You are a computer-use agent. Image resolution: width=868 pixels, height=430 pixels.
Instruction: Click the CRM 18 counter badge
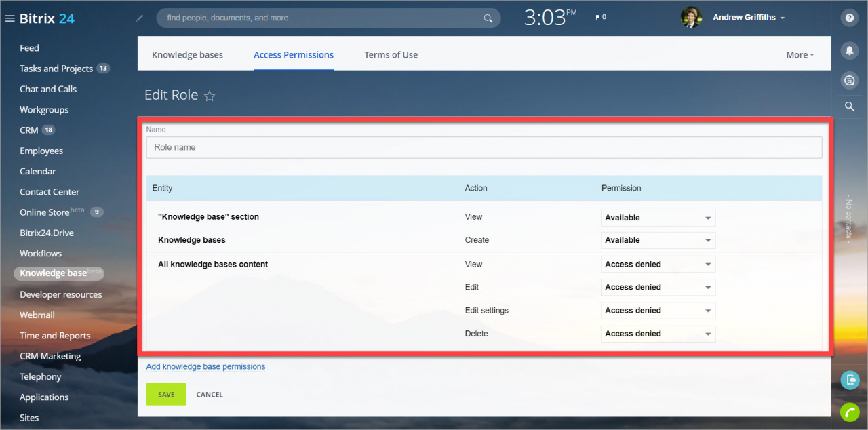pos(48,130)
